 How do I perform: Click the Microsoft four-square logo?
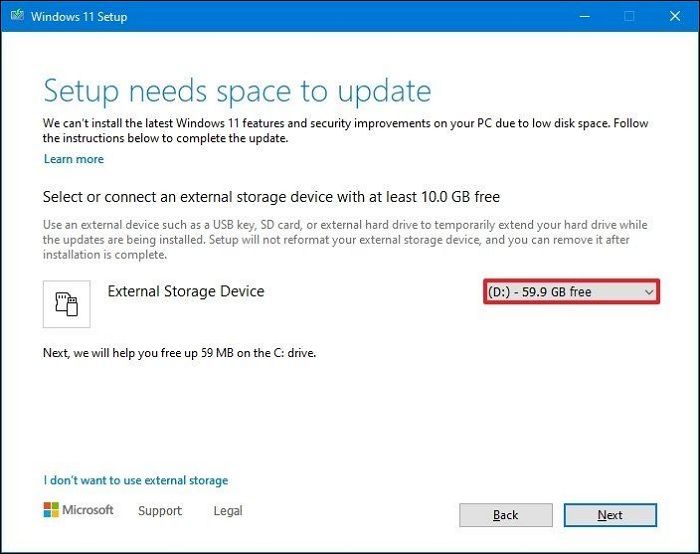pos(52,510)
